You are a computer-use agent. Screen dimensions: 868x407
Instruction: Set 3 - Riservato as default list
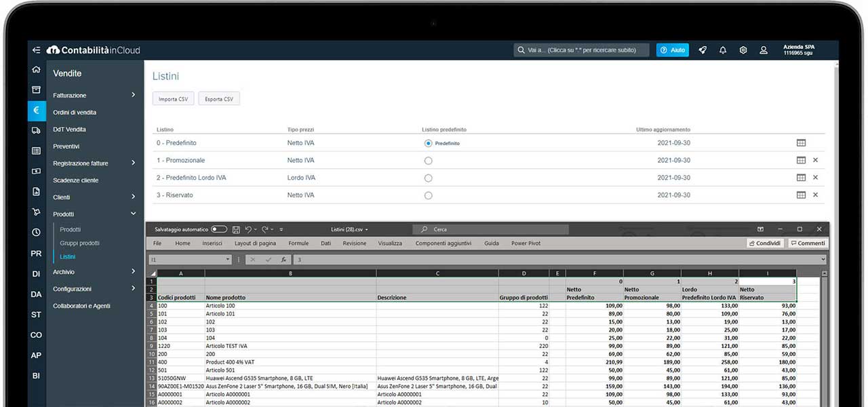[x=428, y=195]
